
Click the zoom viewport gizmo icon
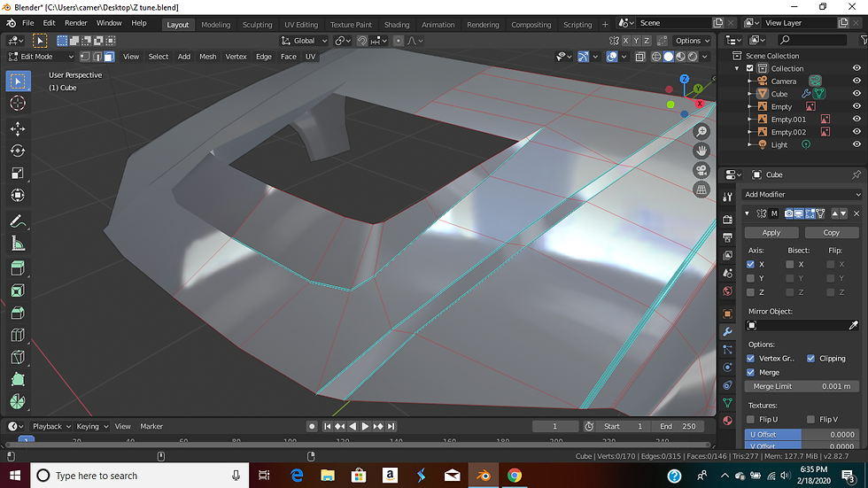click(701, 132)
